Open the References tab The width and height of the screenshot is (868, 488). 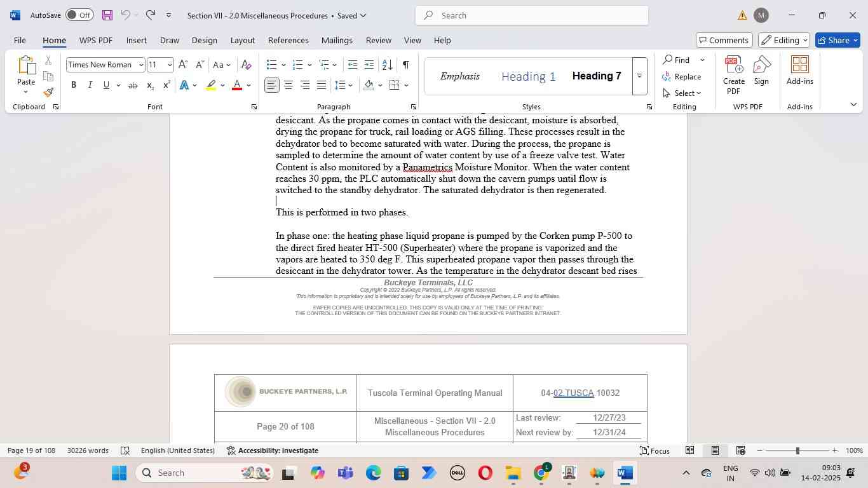pos(288,40)
